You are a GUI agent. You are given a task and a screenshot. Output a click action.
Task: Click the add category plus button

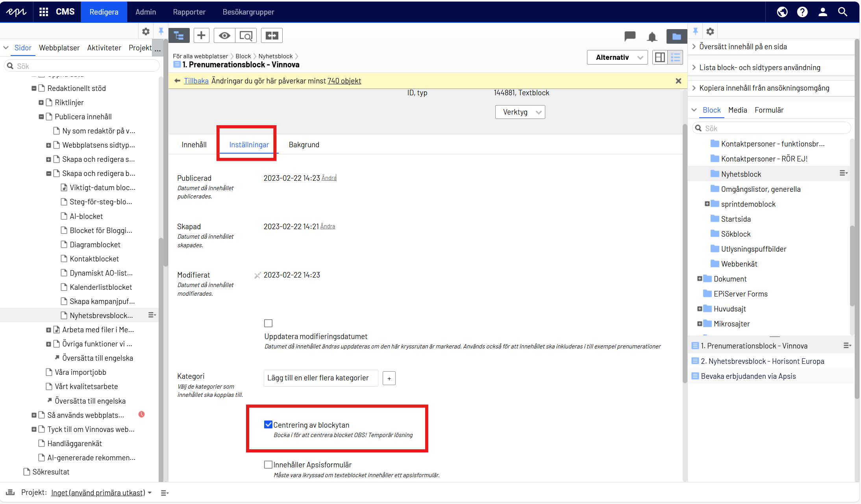pos(389,378)
